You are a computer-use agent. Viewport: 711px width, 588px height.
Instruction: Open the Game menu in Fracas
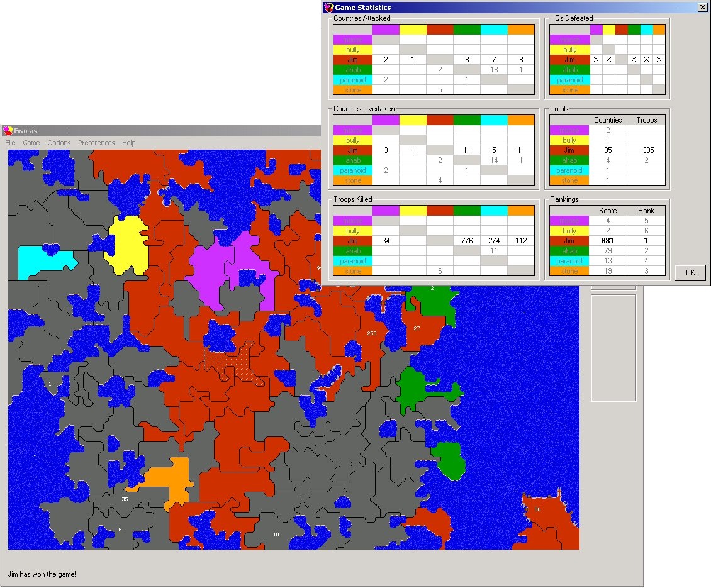coord(31,143)
